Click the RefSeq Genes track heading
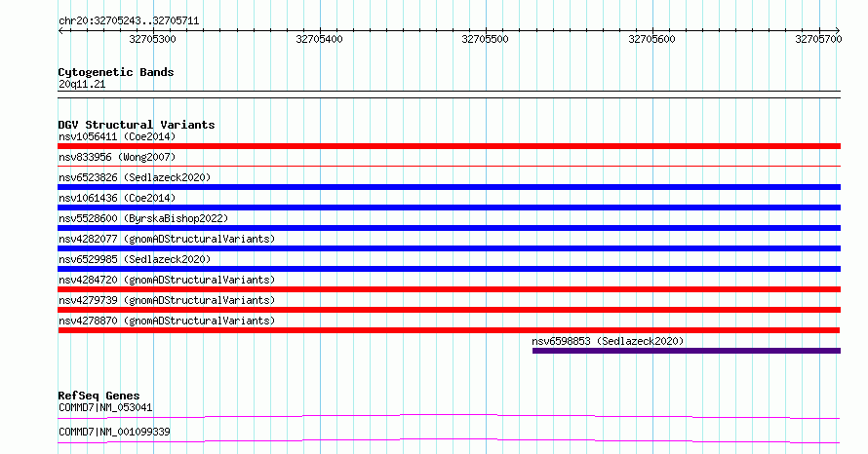This screenshot has width=868, height=454. tap(99, 396)
